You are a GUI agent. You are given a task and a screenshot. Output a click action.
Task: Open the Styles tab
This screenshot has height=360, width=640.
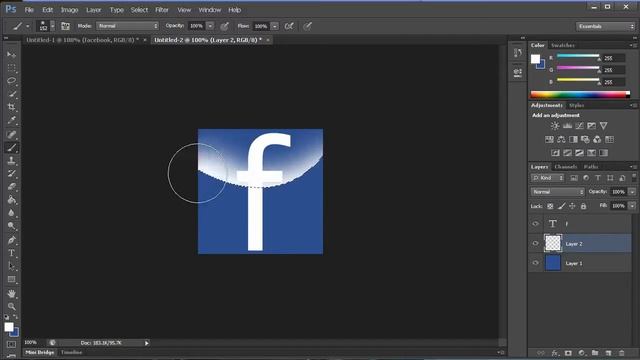(x=576, y=105)
